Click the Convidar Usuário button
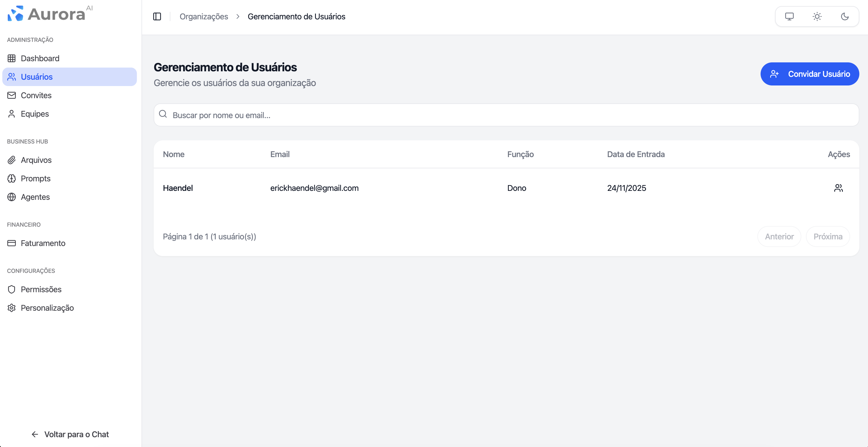The image size is (868, 447). click(810, 74)
